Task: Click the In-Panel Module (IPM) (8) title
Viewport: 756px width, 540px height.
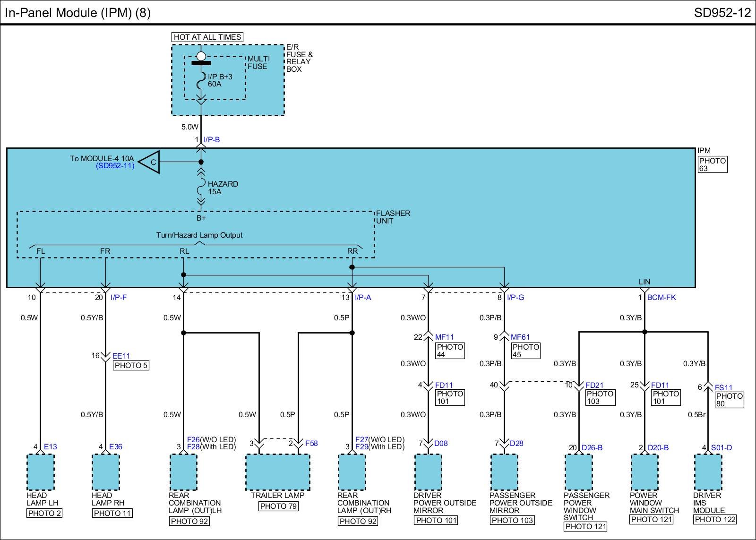Action: [x=78, y=13]
